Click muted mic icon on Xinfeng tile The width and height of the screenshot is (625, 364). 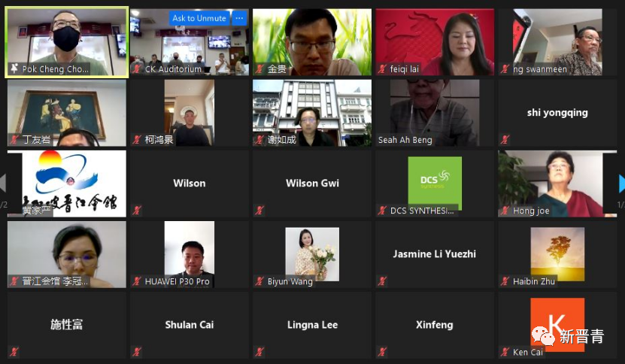pyautogui.click(x=382, y=352)
